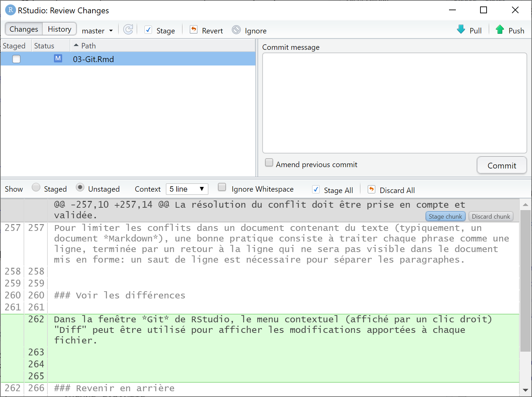Click the Ignore icon in the toolbar
Screen dimensions: 532x397
tap(236, 30)
